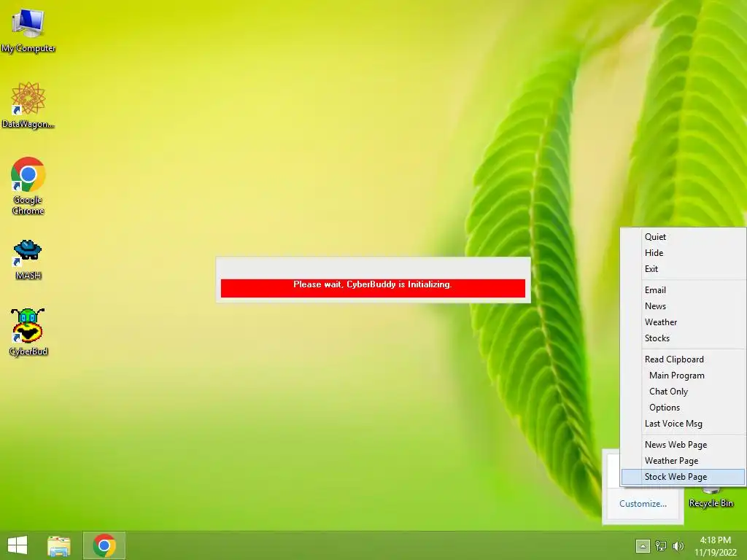Select Email in the context menu
Viewport: 747px width, 560px height.
point(683,290)
